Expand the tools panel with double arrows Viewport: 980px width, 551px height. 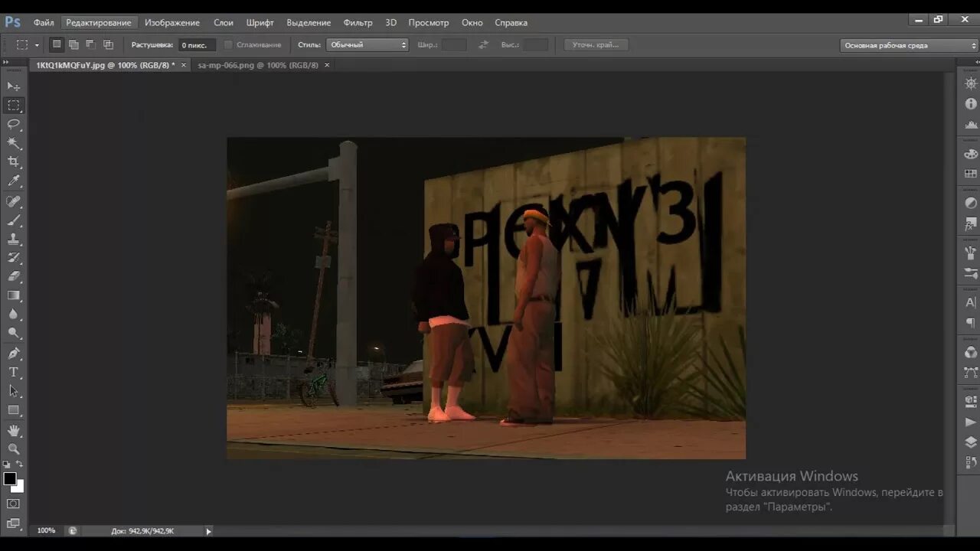6,62
